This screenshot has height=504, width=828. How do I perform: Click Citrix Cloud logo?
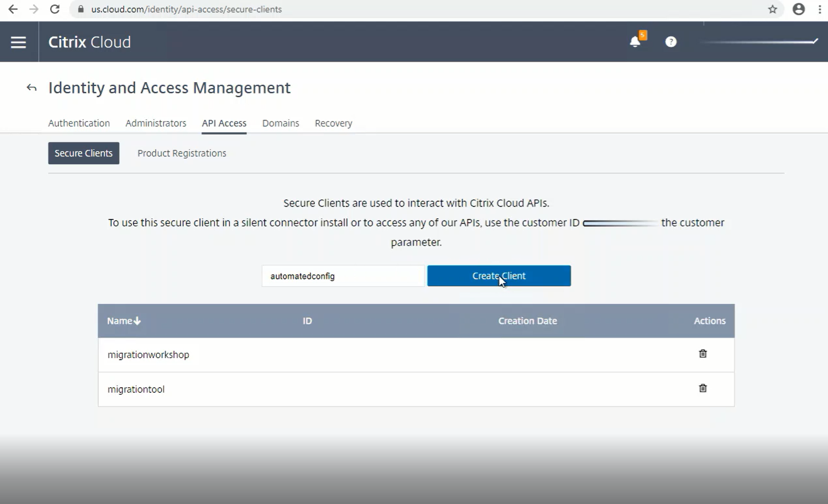pos(90,42)
